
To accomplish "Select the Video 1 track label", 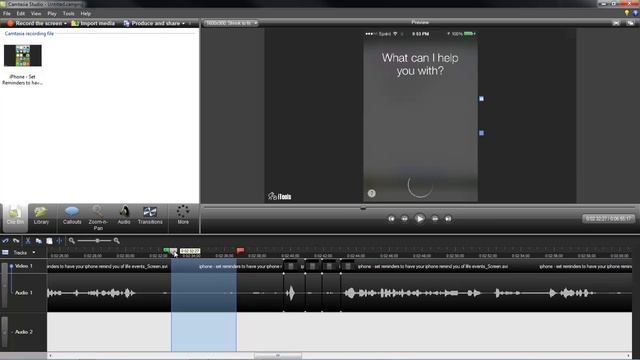I will tap(24, 266).
